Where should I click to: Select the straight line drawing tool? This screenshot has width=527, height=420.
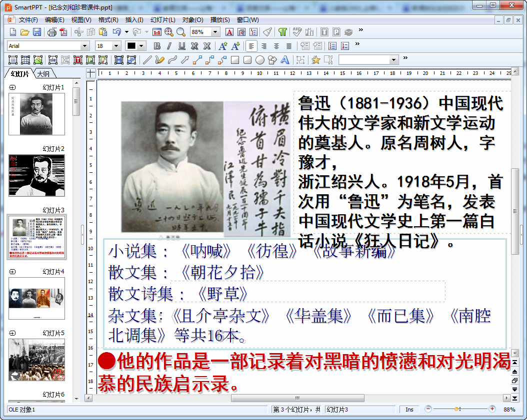[x=147, y=60]
